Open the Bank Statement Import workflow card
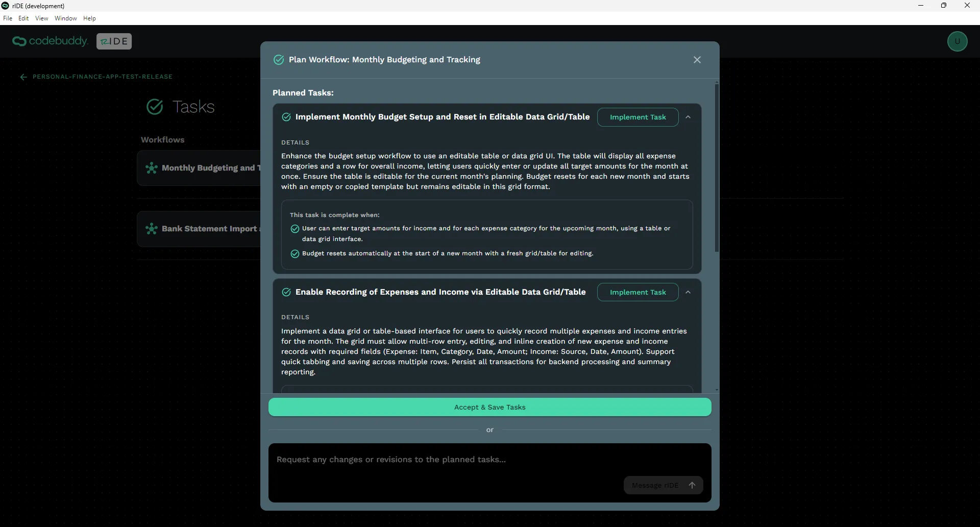Screen dimensions: 980x527 pyautogui.click(x=199, y=229)
